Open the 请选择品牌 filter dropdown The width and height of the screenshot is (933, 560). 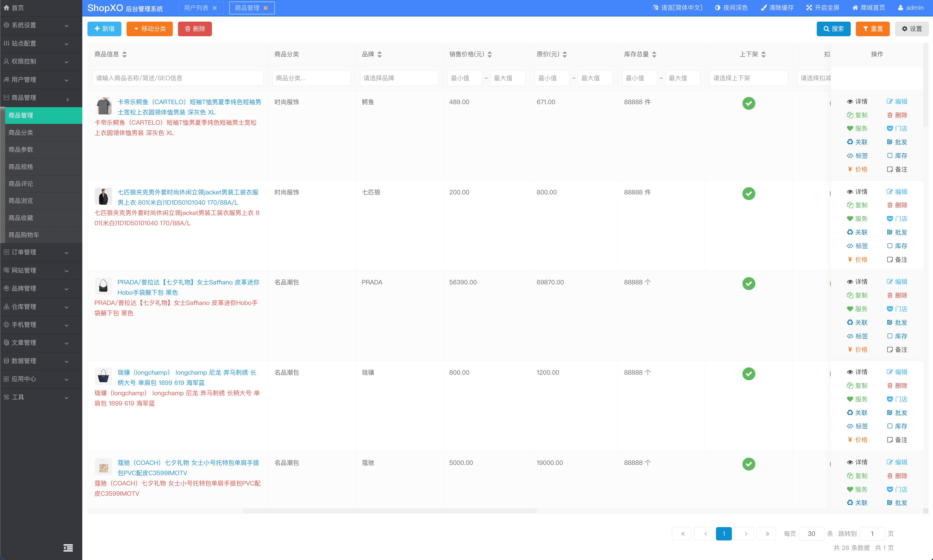(x=399, y=78)
